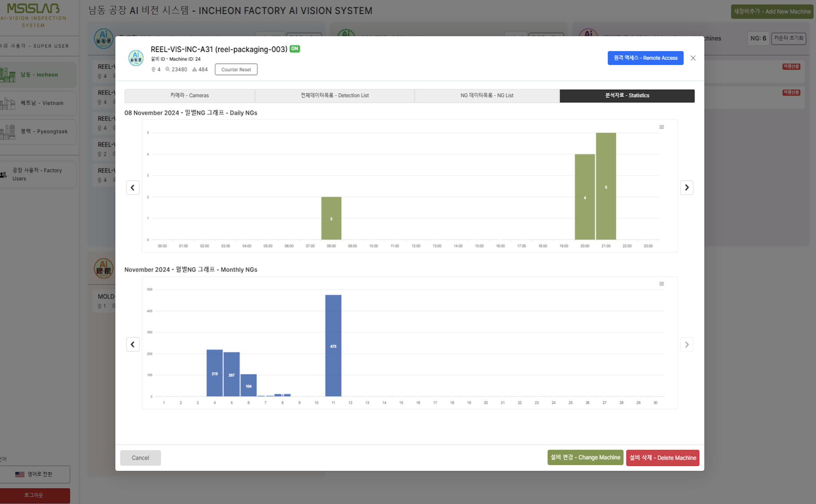Click the Monthly NGs chart heading
Viewport: 816px width, 504px height.
[x=191, y=270]
